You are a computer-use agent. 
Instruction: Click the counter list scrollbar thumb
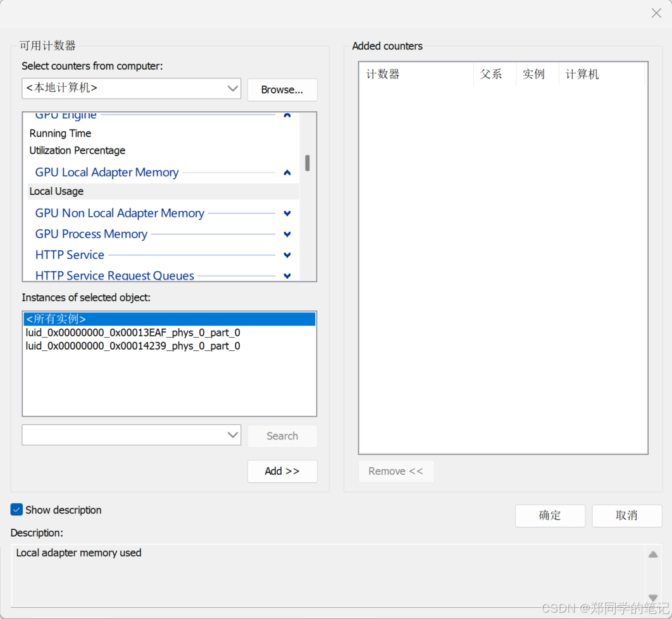(x=308, y=162)
